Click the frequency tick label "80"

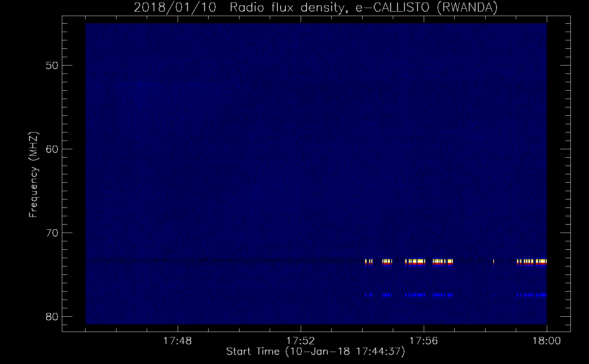52,317
